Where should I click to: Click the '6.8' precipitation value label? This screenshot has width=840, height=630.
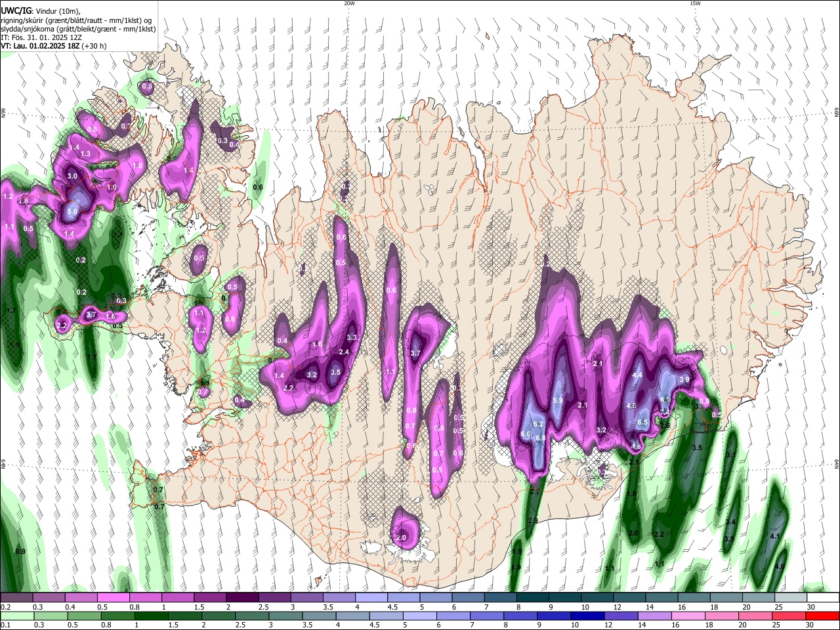[541, 438]
